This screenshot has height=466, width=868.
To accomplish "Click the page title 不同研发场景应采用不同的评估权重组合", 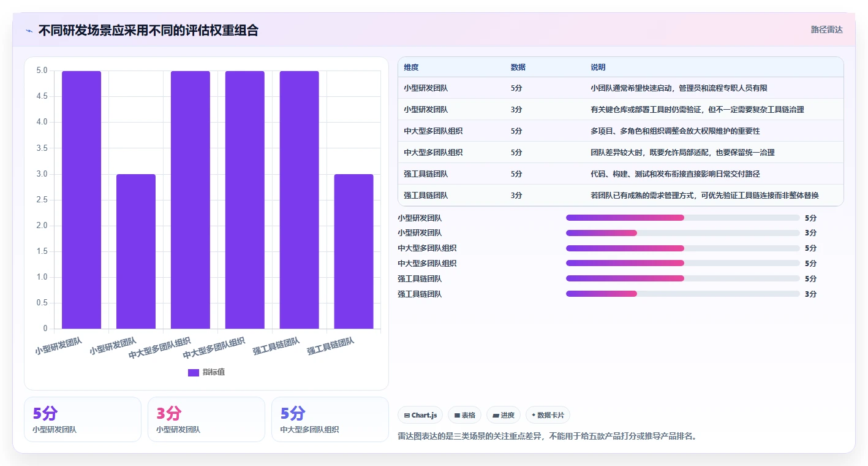I will tap(148, 31).
